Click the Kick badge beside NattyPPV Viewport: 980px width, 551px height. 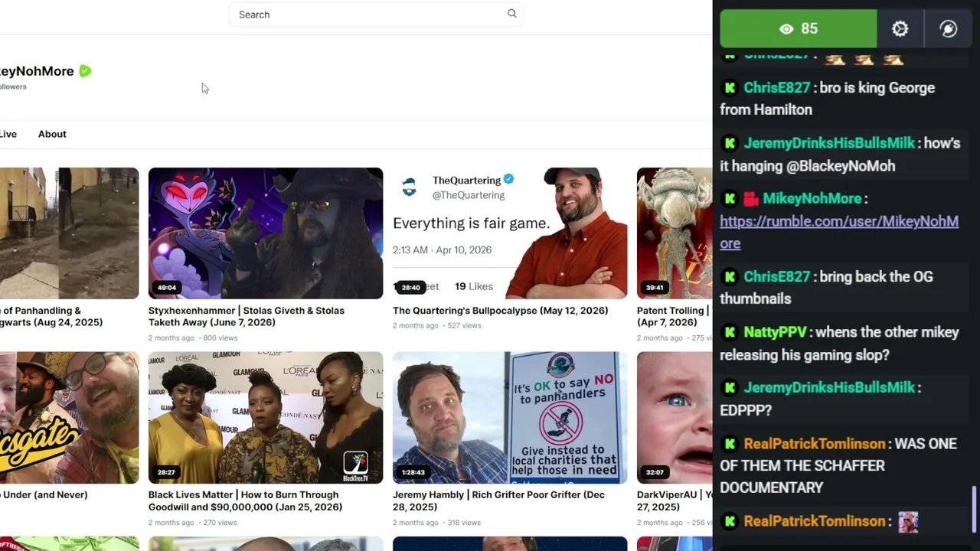point(730,333)
